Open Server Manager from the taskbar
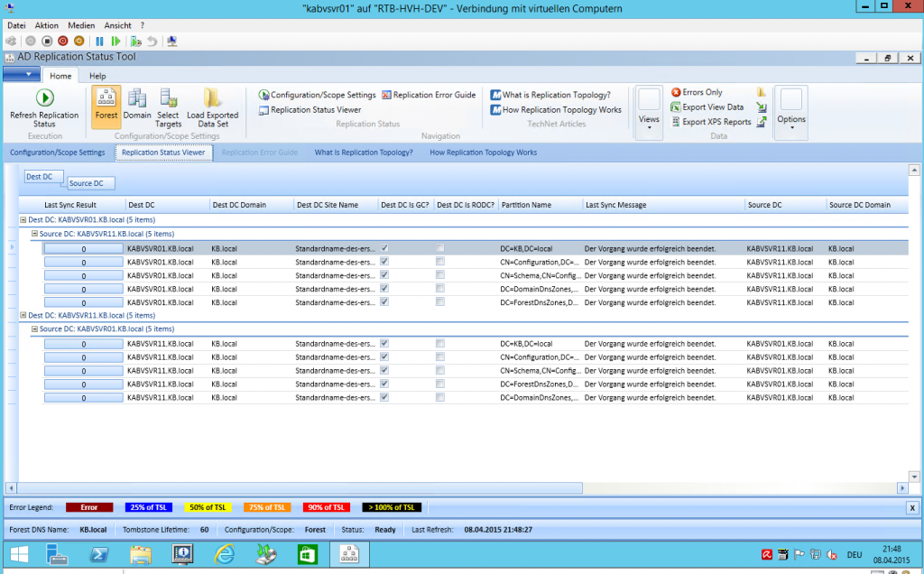Viewport: 924px width, 574px height. coord(57,554)
